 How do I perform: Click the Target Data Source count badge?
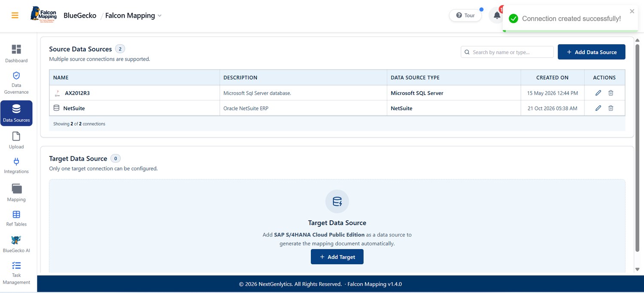tap(115, 159)
